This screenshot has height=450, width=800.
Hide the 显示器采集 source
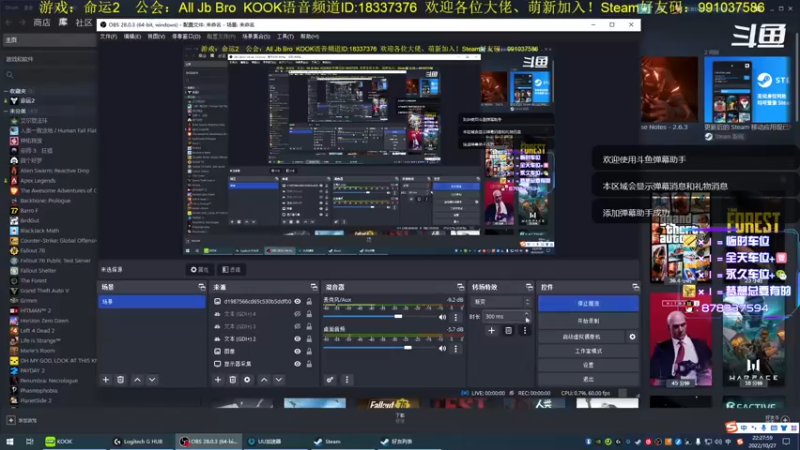pos(297,364)
